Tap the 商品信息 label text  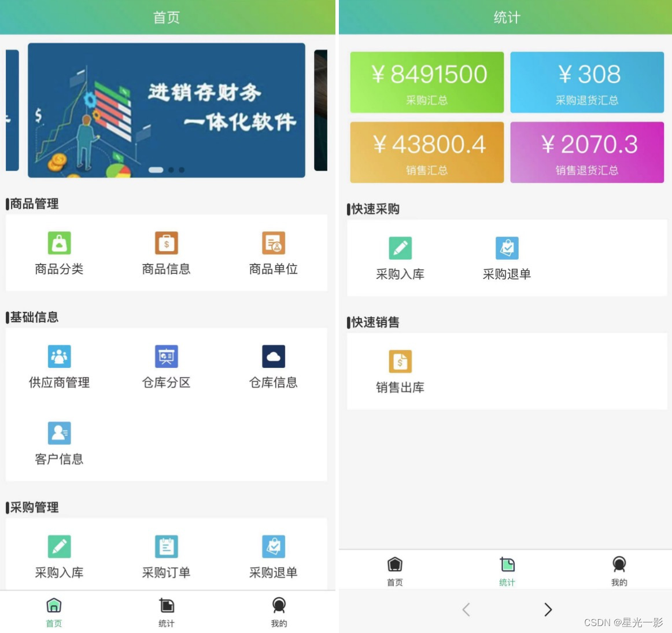pyautogui.click(x=167, y=269)
